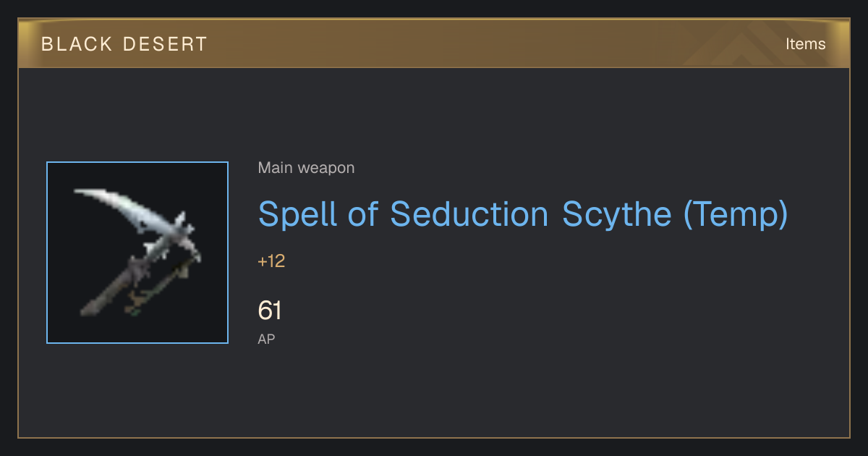The height and width of the screenshot is (456, 868).
Task: Click the +12 enhancement level text
Action: pyautogui.click(x=271, y=261)
